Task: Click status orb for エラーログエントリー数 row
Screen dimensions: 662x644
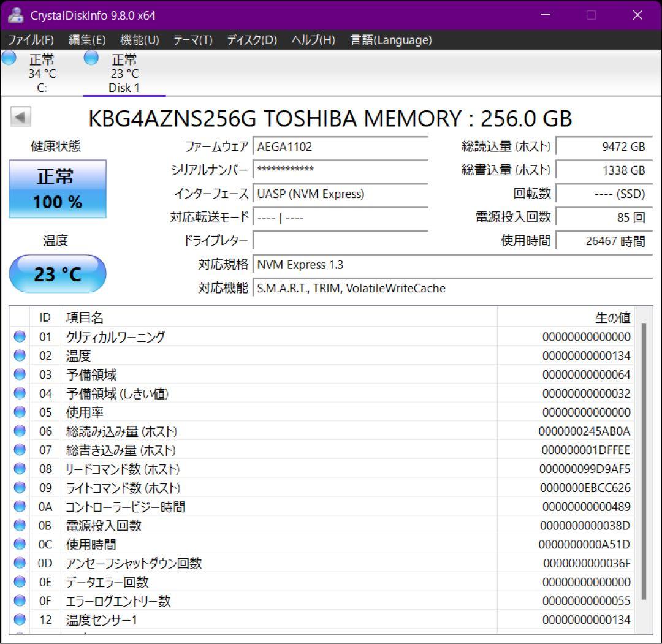Action: tap(20, 600)
